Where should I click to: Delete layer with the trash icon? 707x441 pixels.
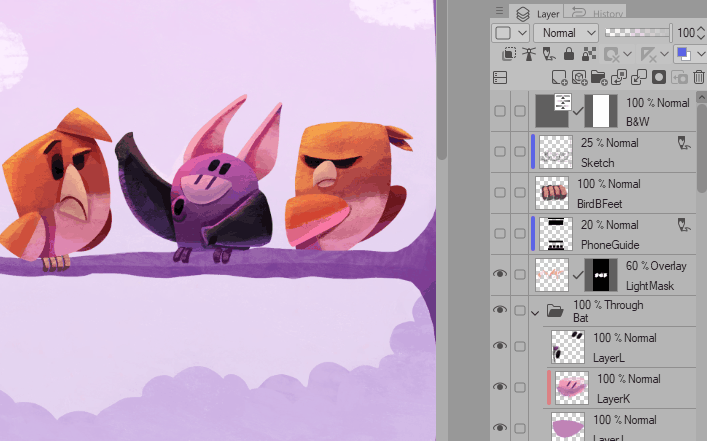click(x=699, y=77)
